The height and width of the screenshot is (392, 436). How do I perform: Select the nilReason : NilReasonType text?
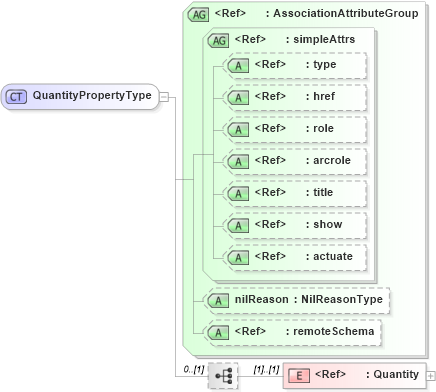coord(309,299)
